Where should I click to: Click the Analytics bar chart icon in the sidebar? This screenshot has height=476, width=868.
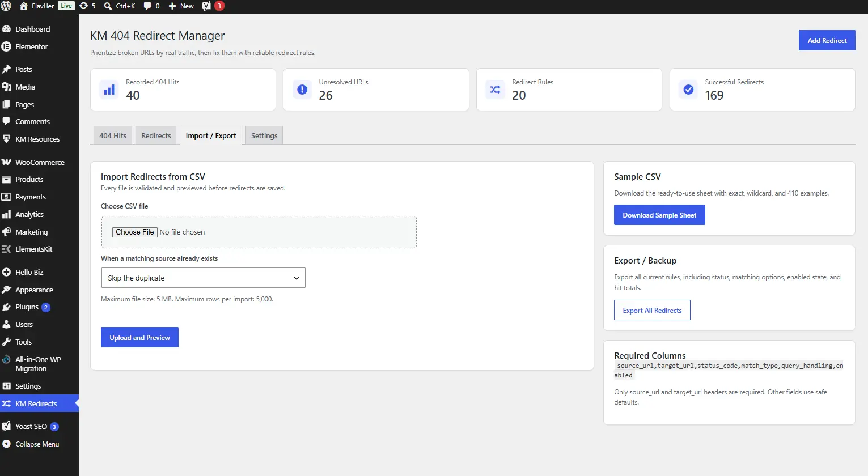coord(7,214)
